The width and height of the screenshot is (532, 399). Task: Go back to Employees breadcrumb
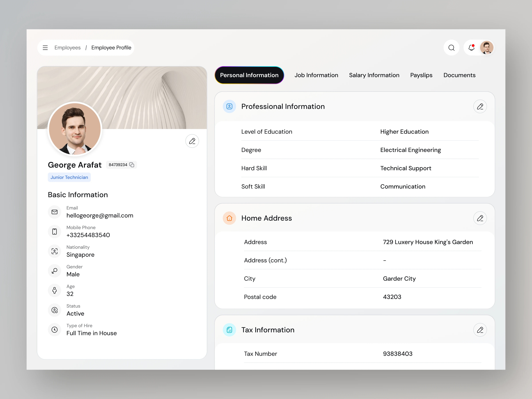coord(68,48)
